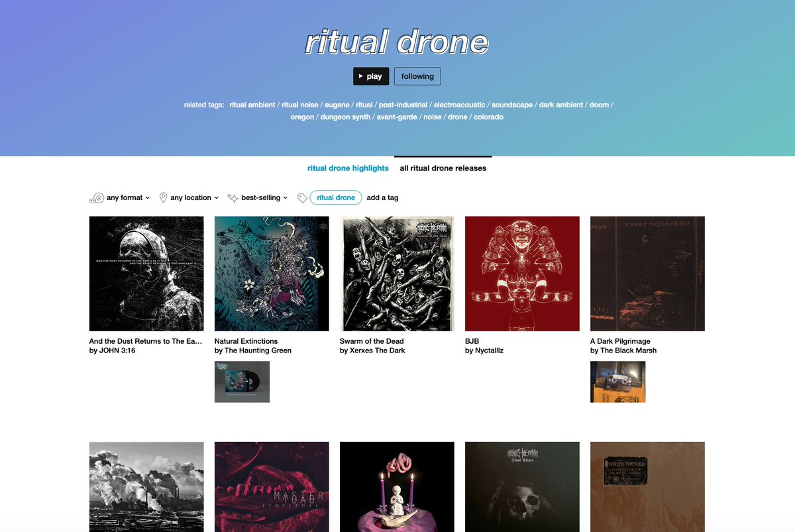Open the BJB red album cover
Image resolution: width=795 pixels, height=532 pixels.
pos(522,274)
